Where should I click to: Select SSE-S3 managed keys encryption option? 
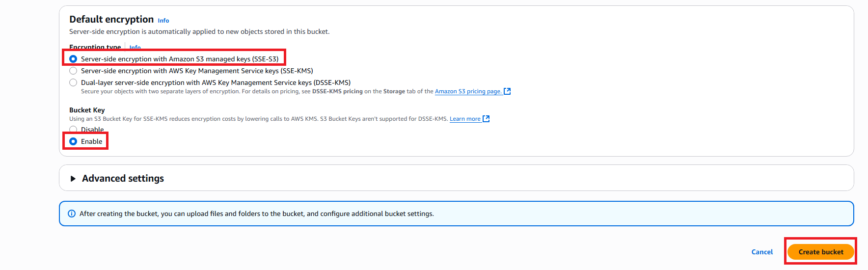coord(73,59)
